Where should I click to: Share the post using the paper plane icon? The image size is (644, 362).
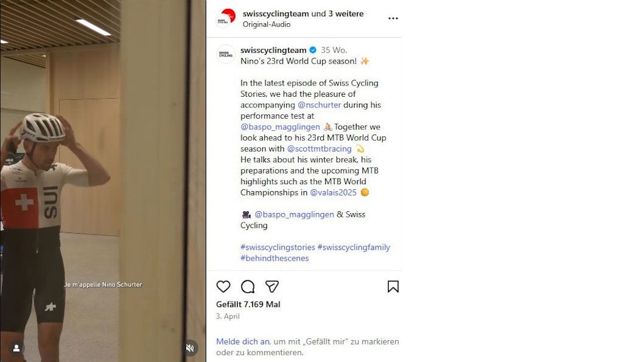[x=272, y=287]
